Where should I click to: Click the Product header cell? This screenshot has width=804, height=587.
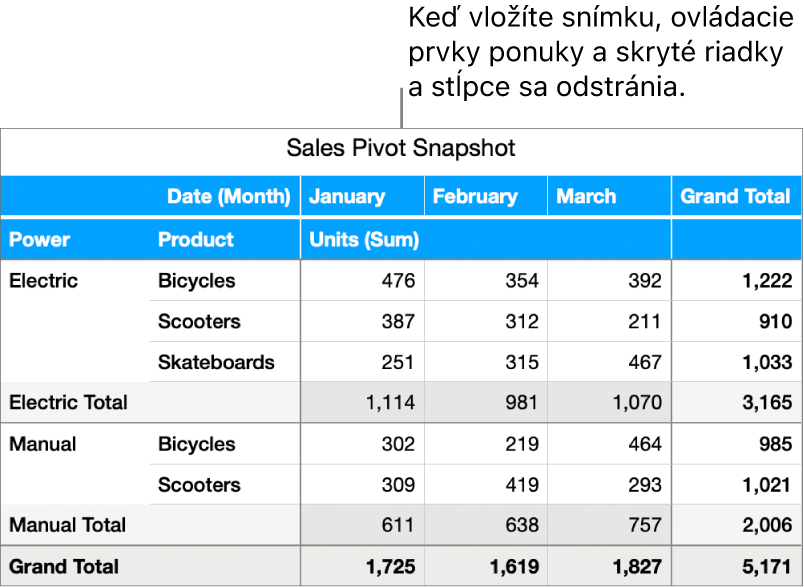(195, 240)
